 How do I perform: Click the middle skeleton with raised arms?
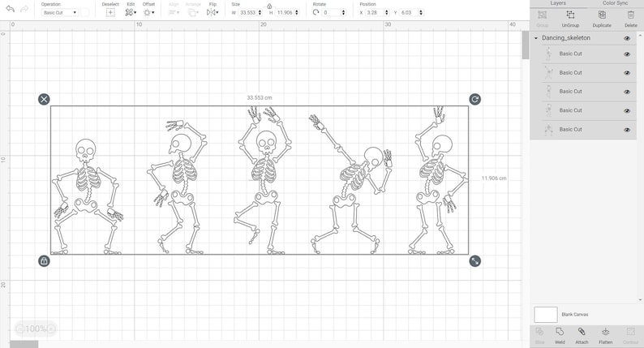(264, 181)
